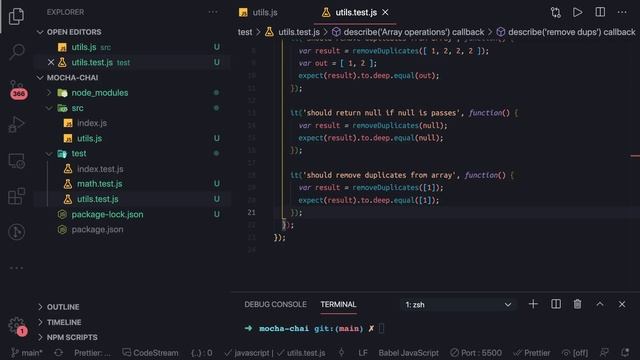Click Port : 5500 live server status
640x360 pixels.
[476, 353]
